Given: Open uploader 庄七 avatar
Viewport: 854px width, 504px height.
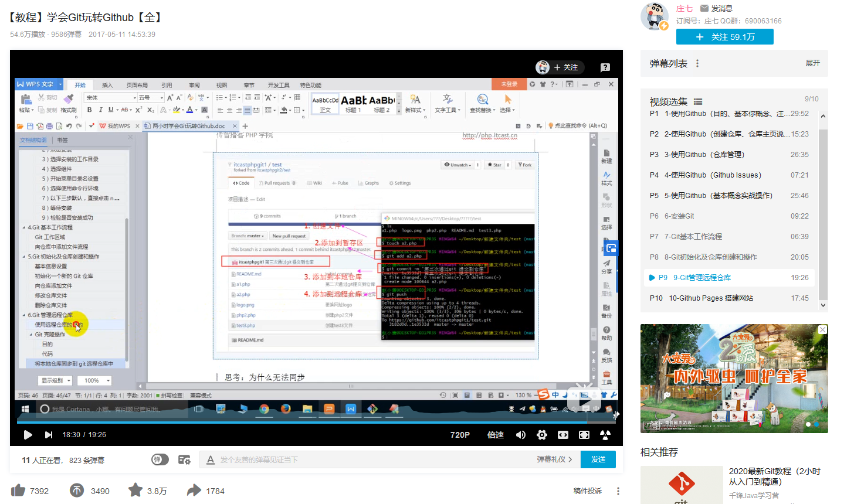Looking at the screenshot, I should point(654,16).
